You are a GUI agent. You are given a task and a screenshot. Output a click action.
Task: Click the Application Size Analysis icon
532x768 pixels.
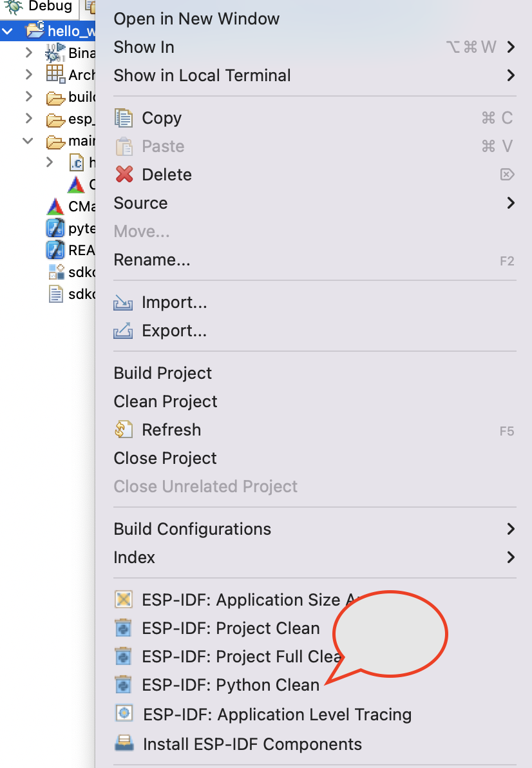click(x=123, y=599)
